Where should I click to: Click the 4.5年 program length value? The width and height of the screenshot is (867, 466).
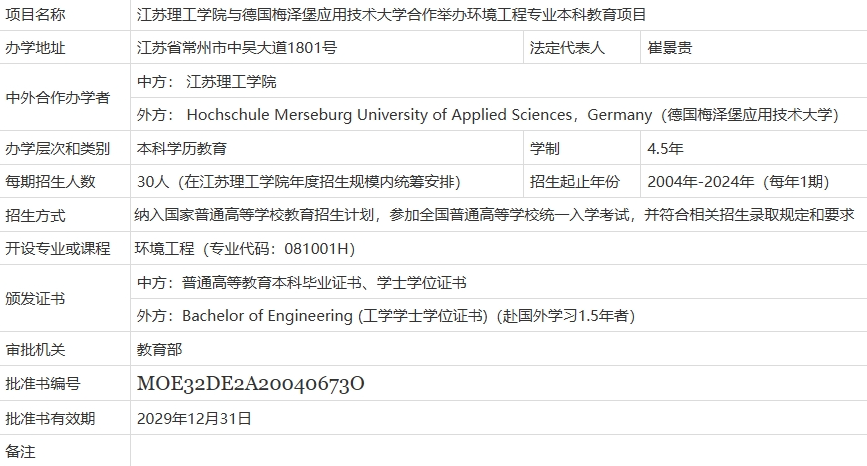[x=665, y=149]
